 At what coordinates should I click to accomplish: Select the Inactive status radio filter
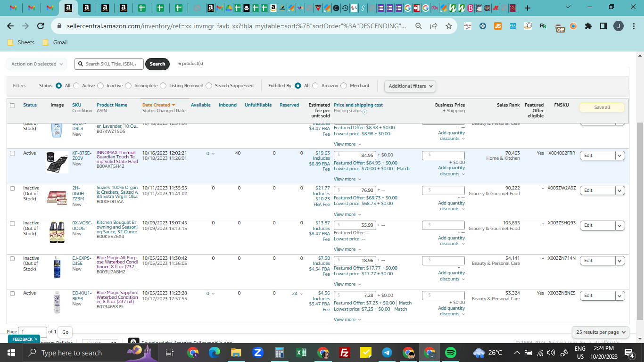100,86
